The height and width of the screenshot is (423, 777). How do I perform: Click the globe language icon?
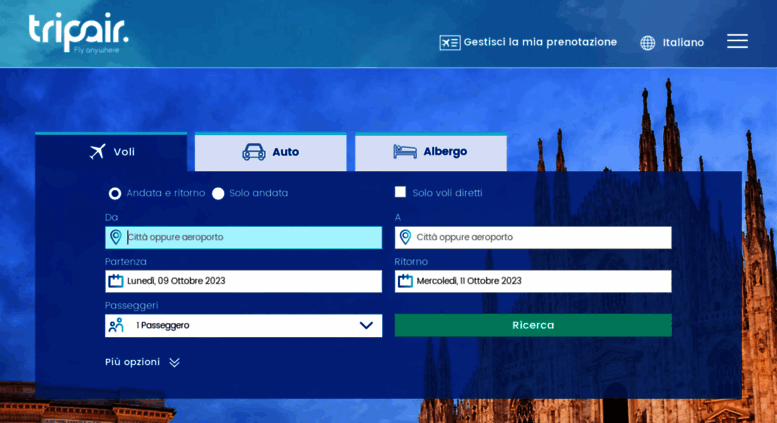(648, 43)
